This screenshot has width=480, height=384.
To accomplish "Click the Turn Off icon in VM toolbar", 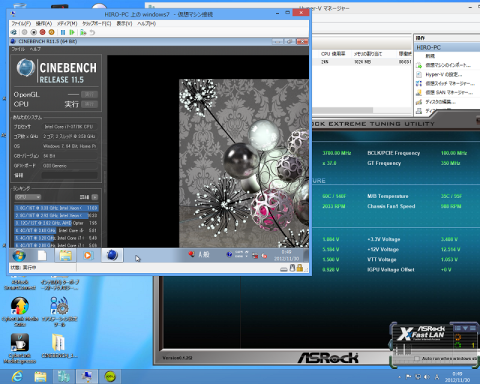I will 33,32.
